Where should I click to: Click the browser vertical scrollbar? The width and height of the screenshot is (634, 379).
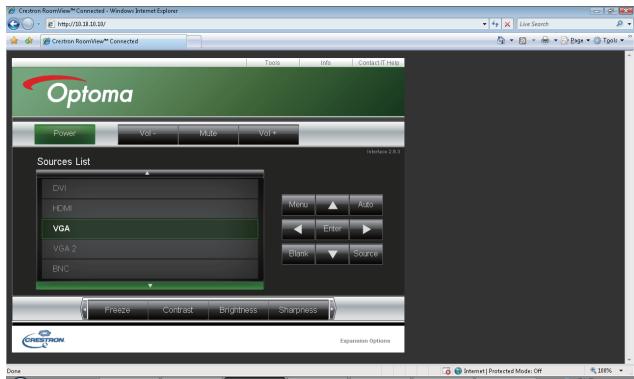[629, 207]
